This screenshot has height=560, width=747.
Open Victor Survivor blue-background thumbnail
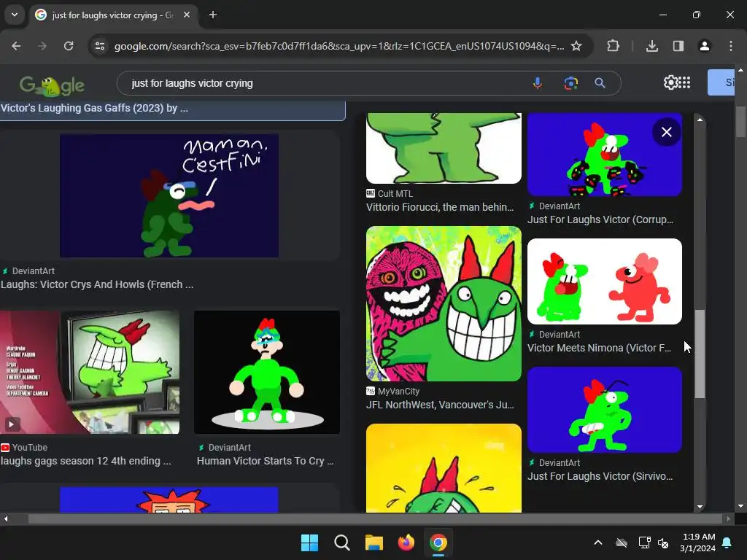(605, 410)
